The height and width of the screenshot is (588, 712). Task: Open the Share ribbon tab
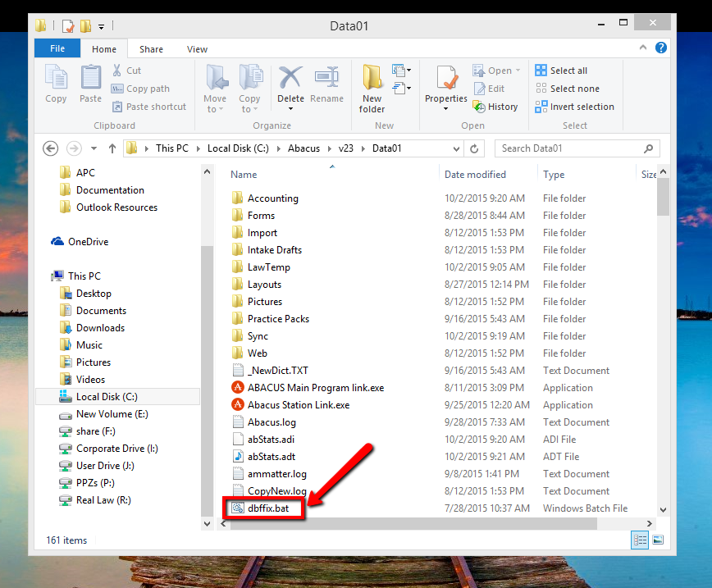coord(151,48)
